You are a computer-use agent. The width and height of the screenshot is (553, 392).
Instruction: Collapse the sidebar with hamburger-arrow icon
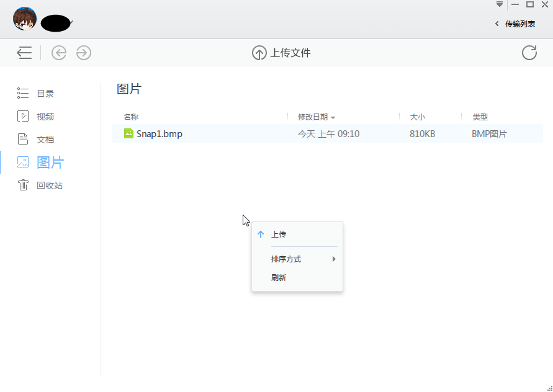pos(24,53)
